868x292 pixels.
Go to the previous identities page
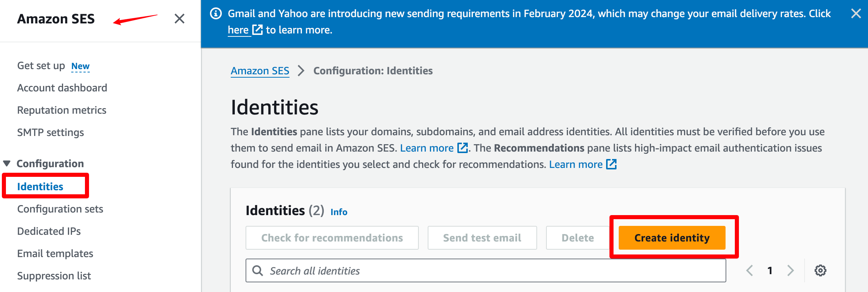[750, 270]
